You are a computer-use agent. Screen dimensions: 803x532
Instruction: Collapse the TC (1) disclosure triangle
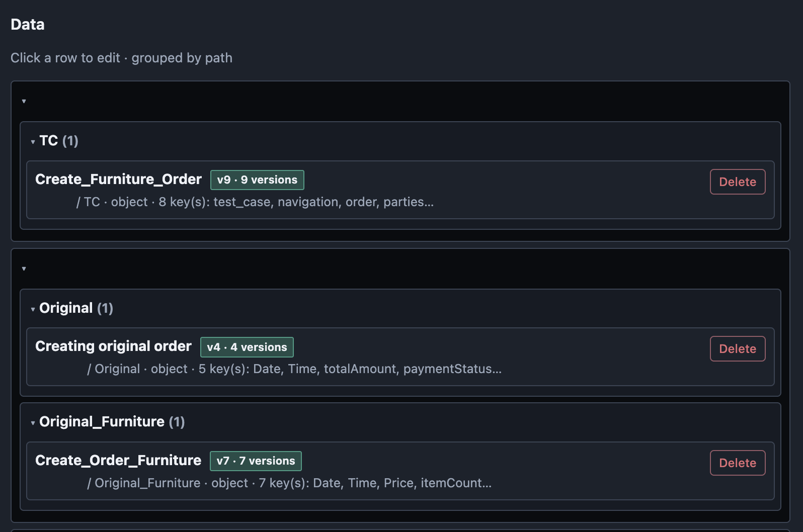tap(33, 142)
